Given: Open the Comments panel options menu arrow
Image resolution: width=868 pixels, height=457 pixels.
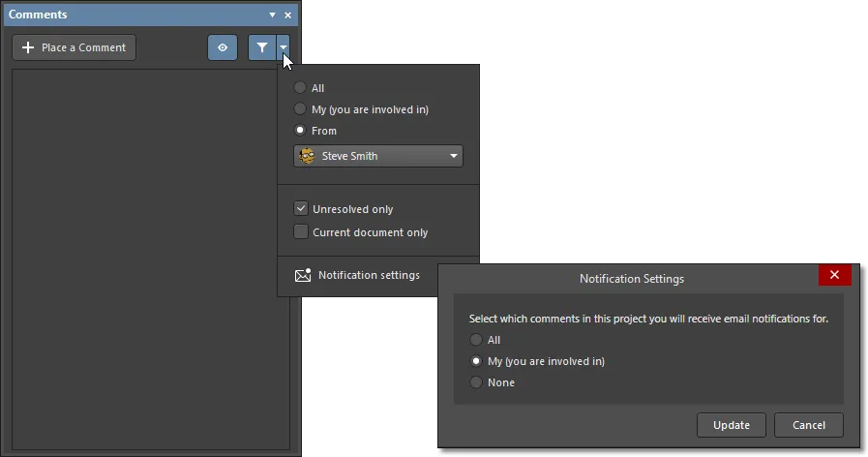Looking at the screenshot, I should click(x=272, y=15).
